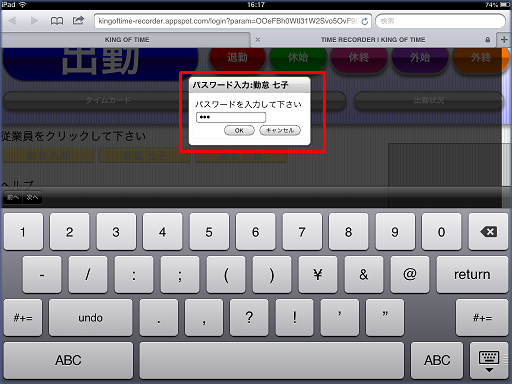Hide keyboard with the dismiss-keyboard key
The width and height of the screenshot is (512, 384).
[489, 361]
